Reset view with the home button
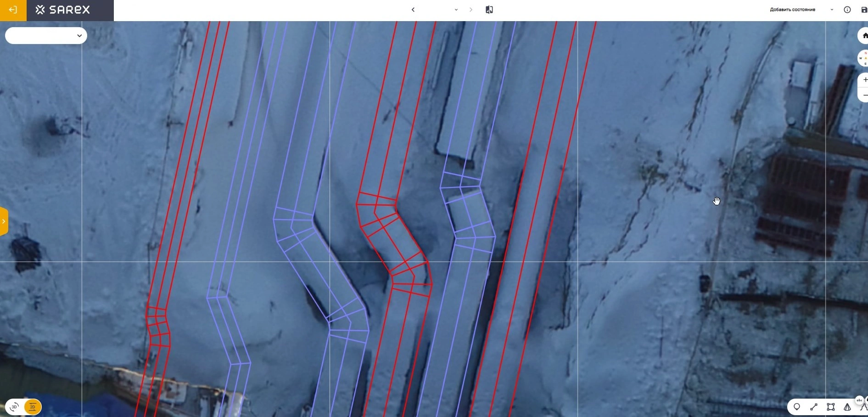The width and height of the screenshot is (868, 417). pyautogui.click(x=864, y=35)
